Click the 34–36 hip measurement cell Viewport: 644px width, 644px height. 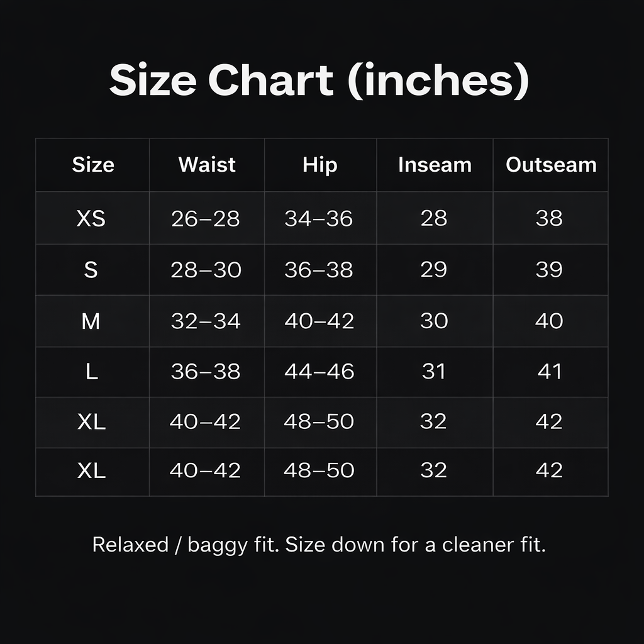(x=319, y=218)
